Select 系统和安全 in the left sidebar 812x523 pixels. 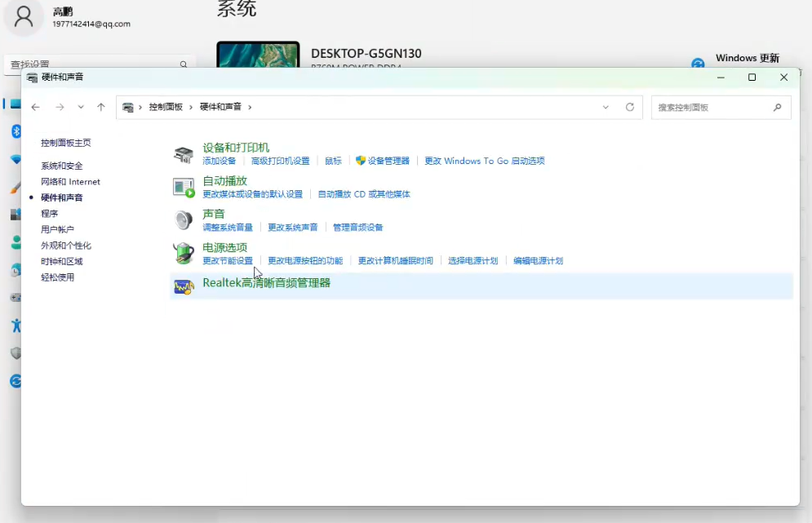62,166
